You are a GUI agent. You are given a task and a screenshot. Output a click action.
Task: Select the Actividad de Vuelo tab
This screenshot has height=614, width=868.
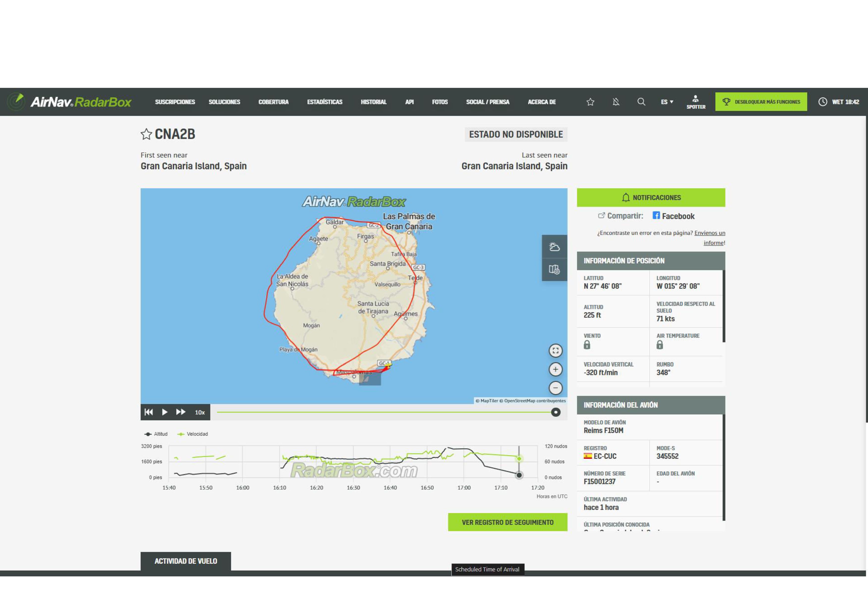(186, 561)
